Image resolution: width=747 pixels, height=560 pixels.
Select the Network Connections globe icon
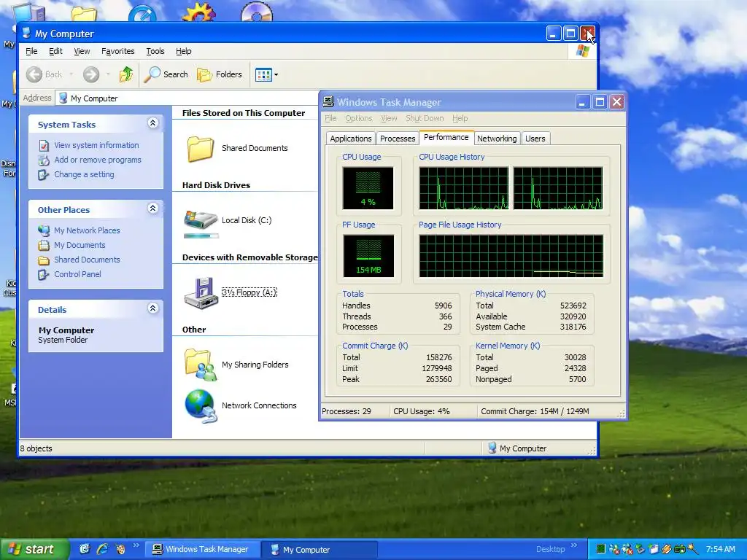[201, 406]
